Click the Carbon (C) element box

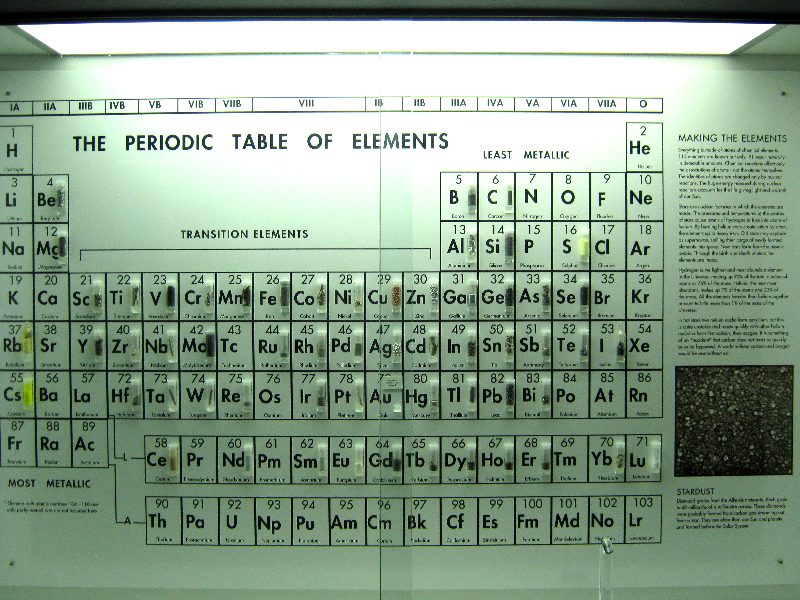coord(492,195)
